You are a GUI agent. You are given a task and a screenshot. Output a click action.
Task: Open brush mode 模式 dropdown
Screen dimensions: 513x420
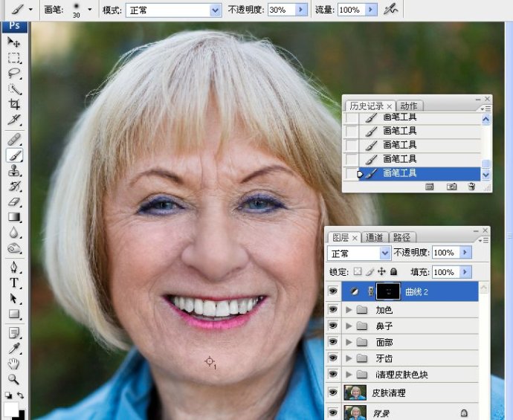216,10
